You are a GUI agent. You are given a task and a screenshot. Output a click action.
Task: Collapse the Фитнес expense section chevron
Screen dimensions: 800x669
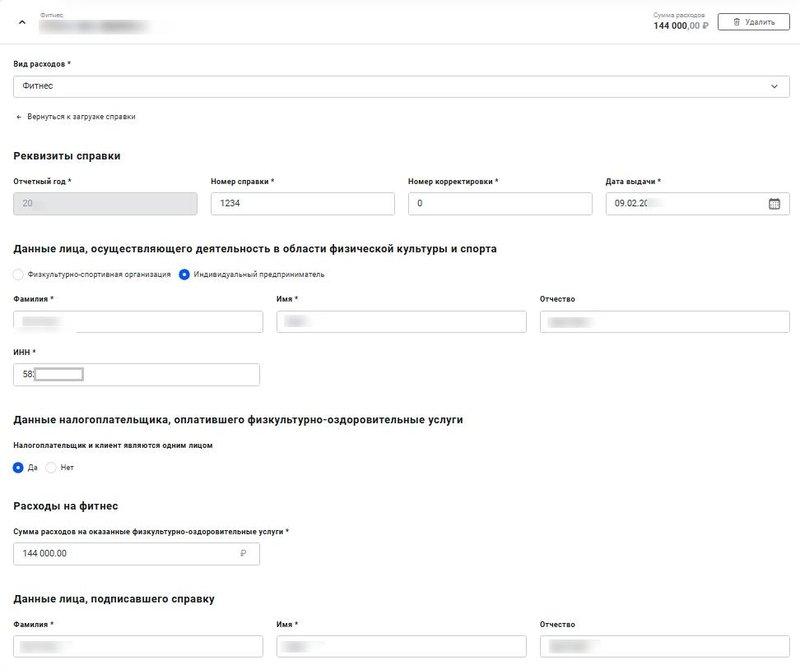point(22,22)
